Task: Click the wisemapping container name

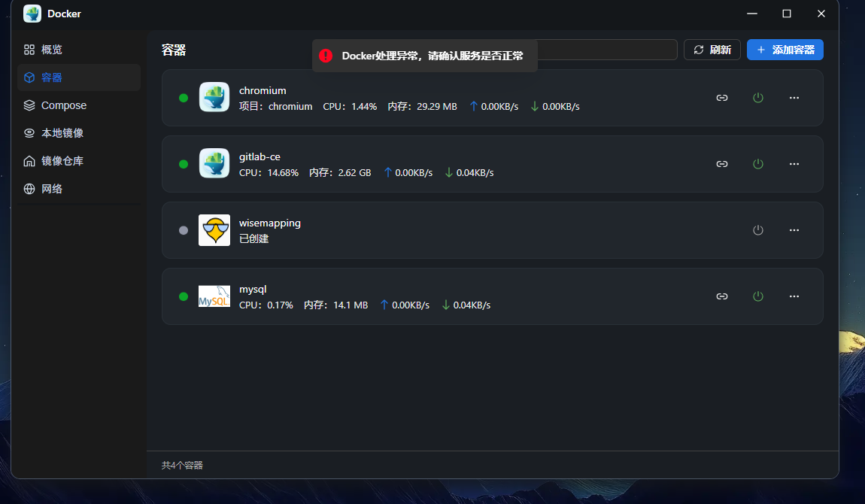Action: [x=270, y=223]
